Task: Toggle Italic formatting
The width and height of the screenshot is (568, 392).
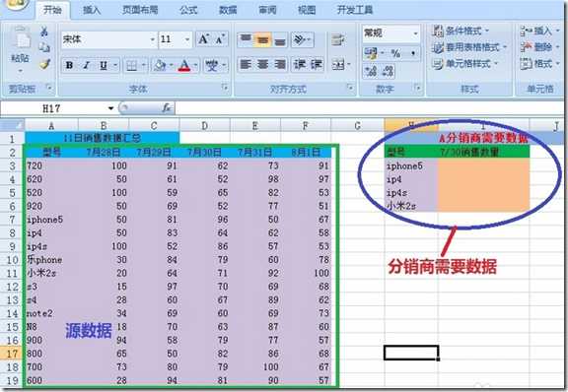Action: (87, 66)
